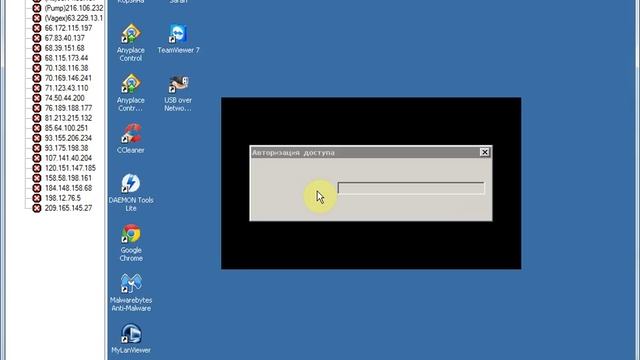Select the 68.115.173.44 host entry
This screenshot has height=360, width=640.
(66, 58)
